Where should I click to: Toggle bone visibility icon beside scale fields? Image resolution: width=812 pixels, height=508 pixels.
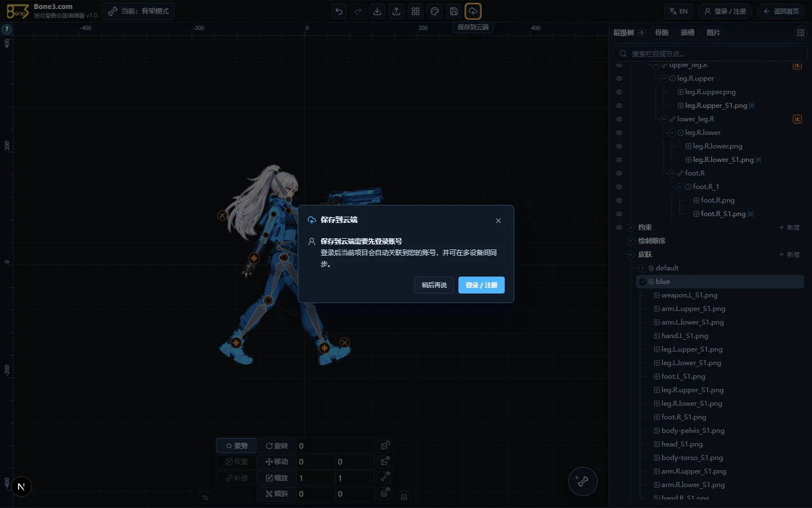click(385, 478)
